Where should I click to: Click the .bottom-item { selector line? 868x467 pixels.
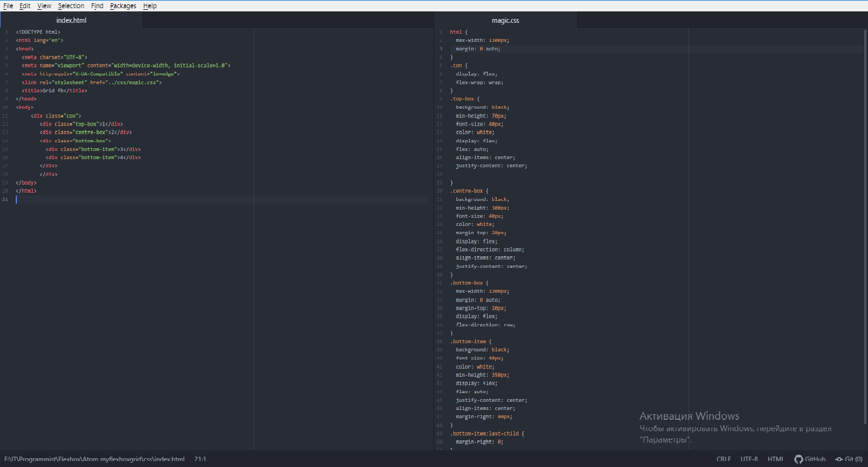[470, 342]
